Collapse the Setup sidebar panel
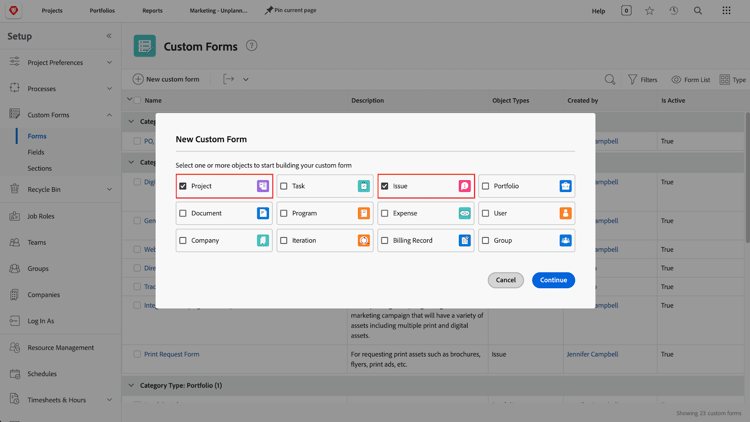This screenshot has height=422, width=750. 109,36
